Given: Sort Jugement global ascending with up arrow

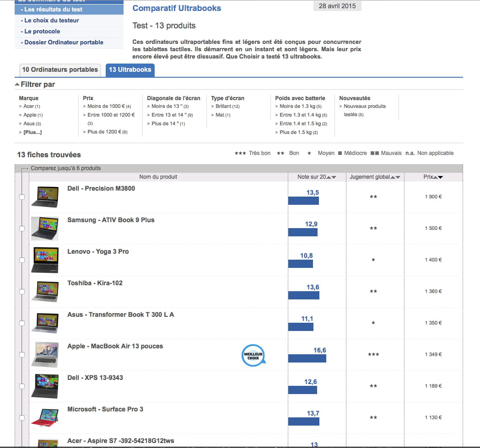Looking at the screenshot, I should click(393, 177).
